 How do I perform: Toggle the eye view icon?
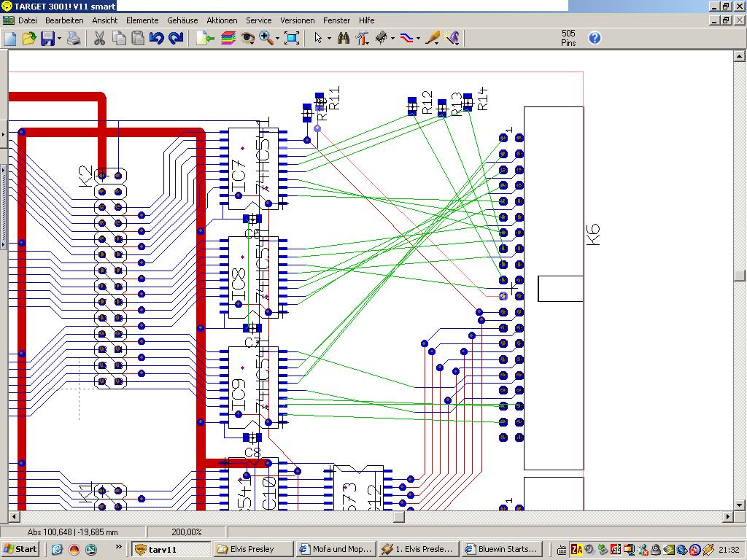pos(247,39)
